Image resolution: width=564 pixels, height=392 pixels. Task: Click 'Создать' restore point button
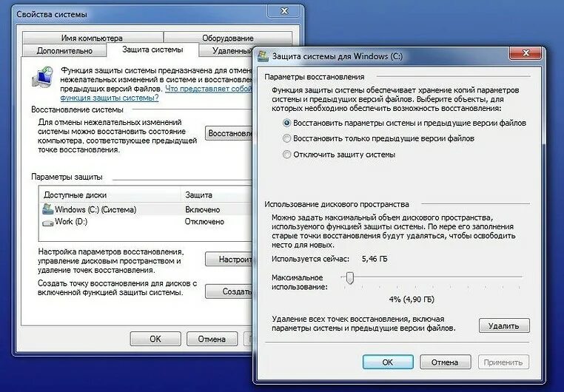229,291
